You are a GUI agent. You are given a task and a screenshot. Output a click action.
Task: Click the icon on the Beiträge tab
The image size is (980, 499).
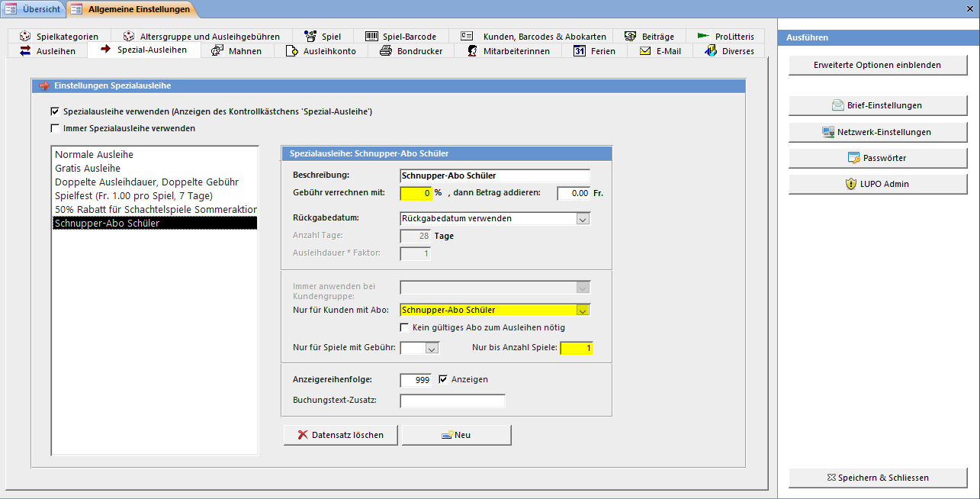[630, 36]
